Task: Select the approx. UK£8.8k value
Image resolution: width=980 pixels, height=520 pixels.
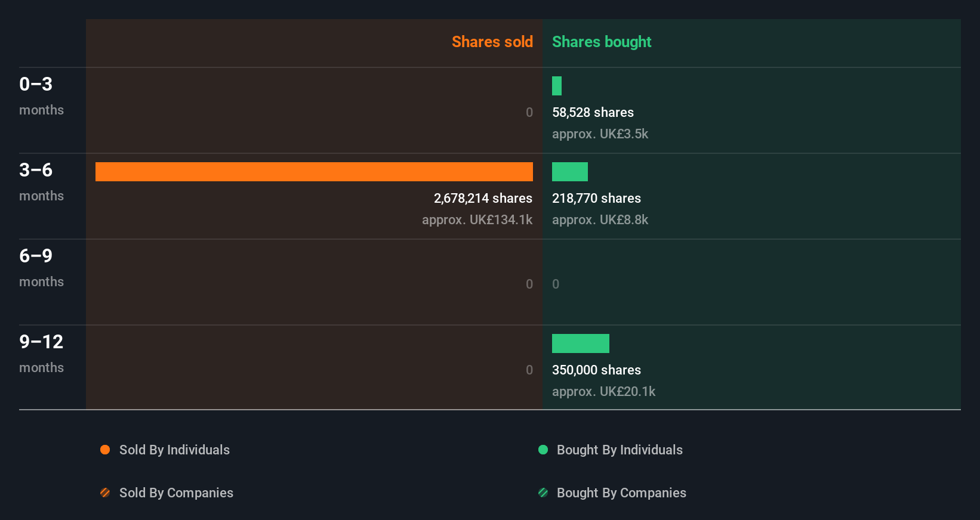Action: point(600,219)
